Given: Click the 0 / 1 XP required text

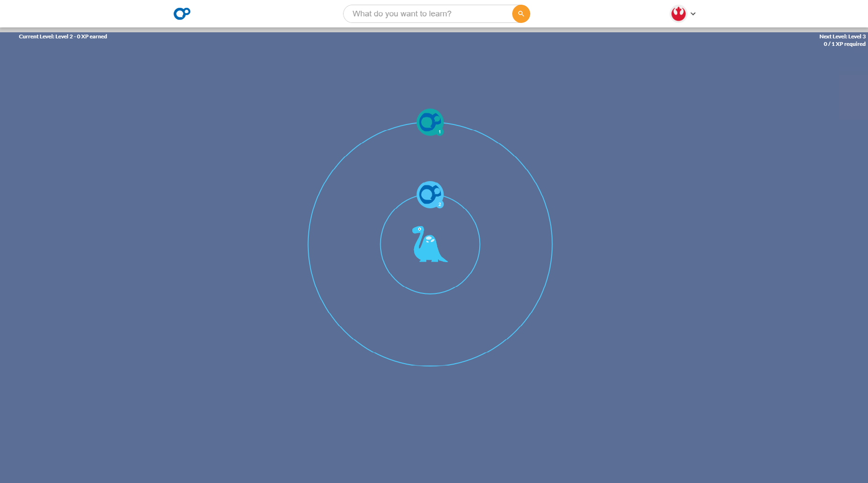Looking at the screenshot, I should pos(845,44).
